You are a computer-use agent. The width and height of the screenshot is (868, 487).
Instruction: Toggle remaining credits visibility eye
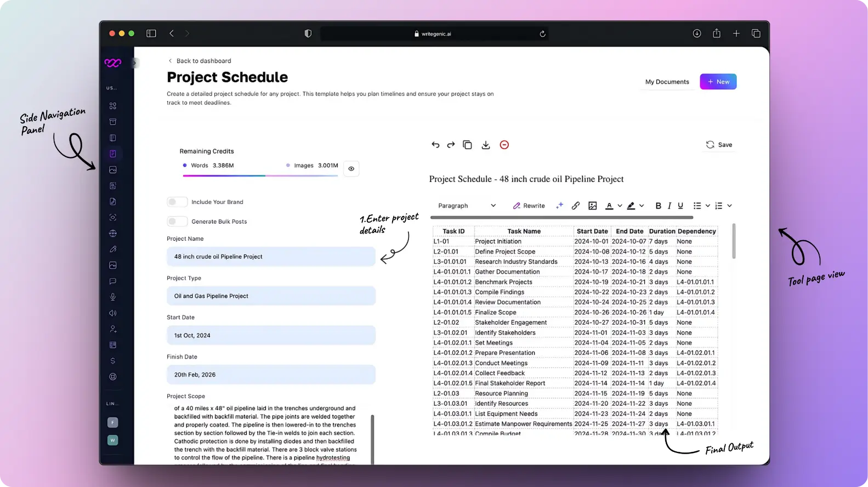[x=351, y=169]
